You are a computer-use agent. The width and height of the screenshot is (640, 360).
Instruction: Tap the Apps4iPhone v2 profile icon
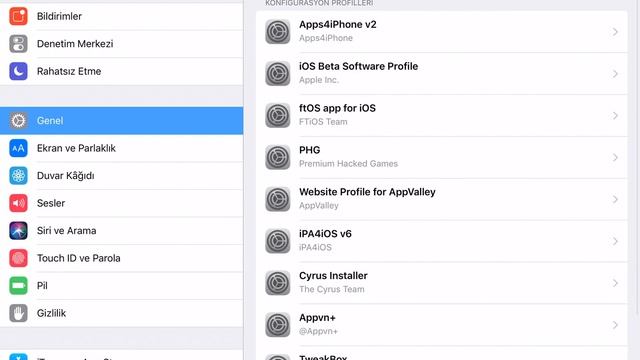click(278, 31)
